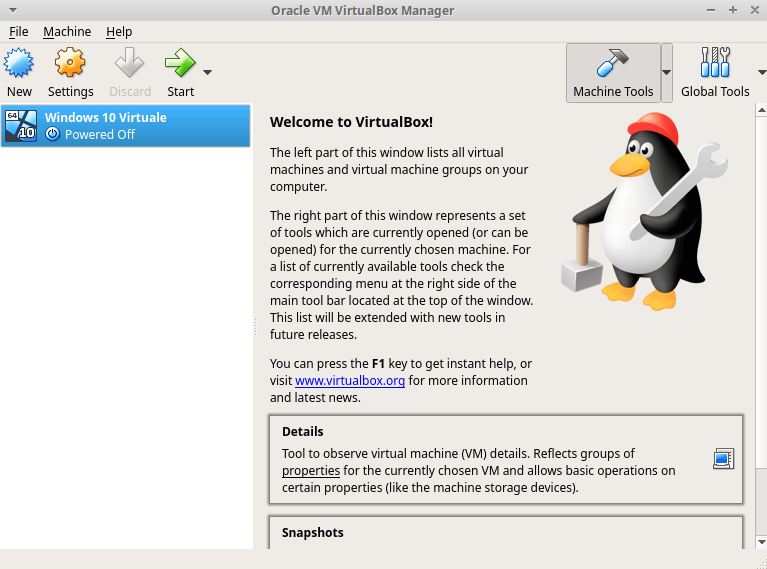
Task: Click the Discard saved state icon
Action: point(130,65)
